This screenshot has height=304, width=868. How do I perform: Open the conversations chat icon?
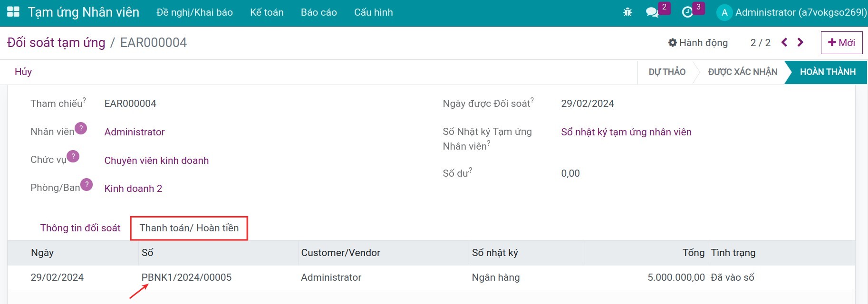point(652,12)
